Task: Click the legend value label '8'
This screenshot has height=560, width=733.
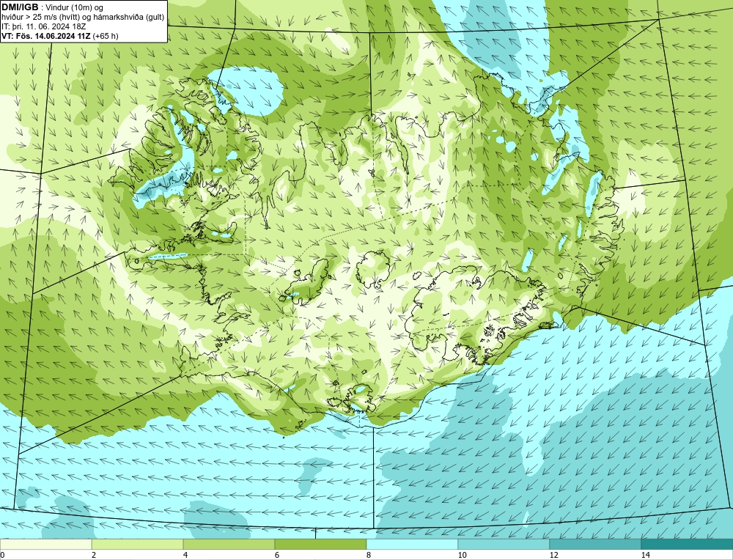Action: pyautogui.click(x=369, y=555)
